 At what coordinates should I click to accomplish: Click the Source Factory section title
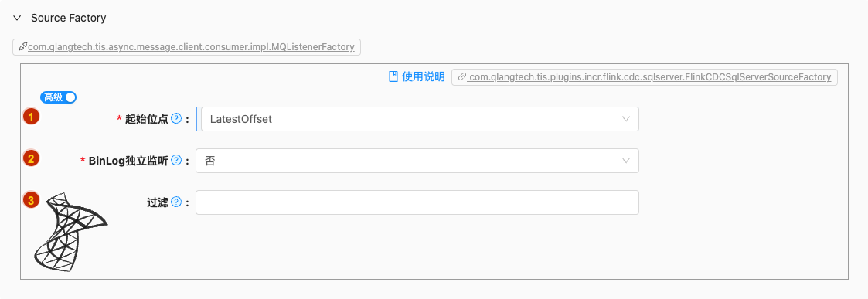pos(69,18)
